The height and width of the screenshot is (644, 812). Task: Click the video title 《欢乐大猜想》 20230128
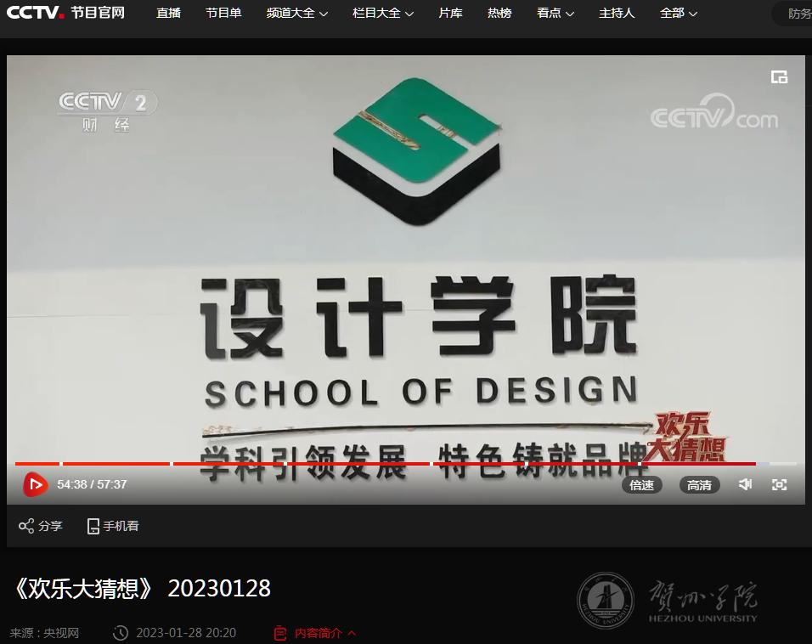[x=141, y=589]
